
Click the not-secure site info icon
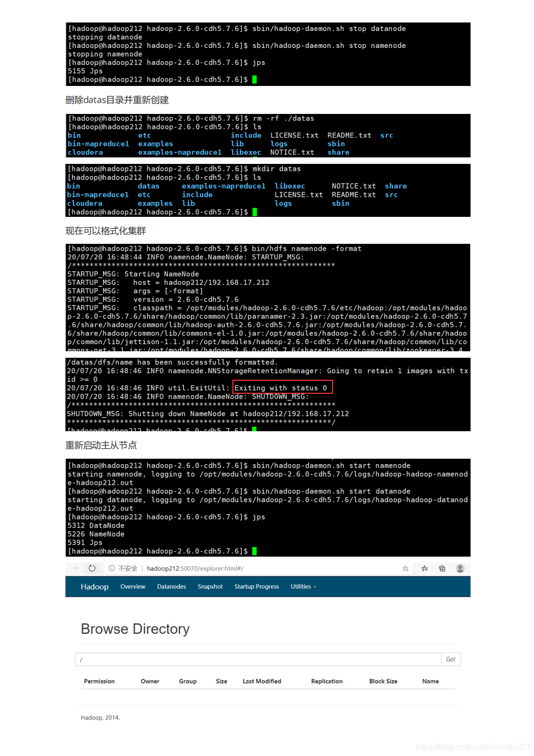click(x=112, y=568)
